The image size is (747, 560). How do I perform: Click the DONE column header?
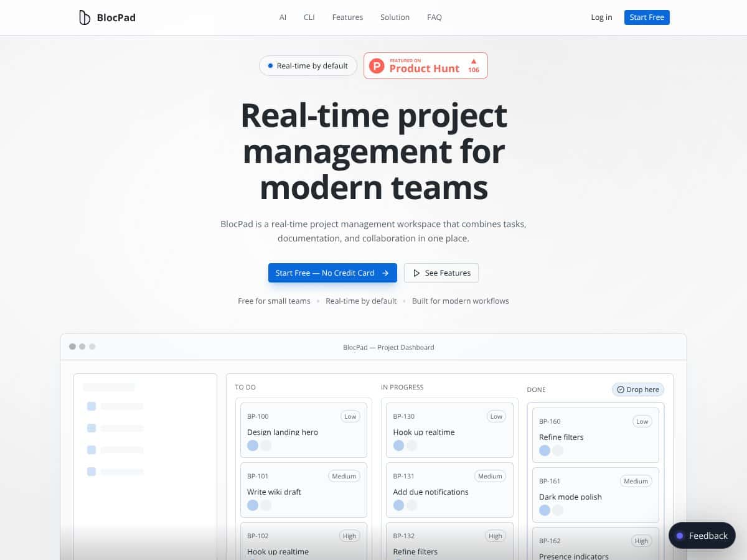pyautogui.click(x=536, y=390)
